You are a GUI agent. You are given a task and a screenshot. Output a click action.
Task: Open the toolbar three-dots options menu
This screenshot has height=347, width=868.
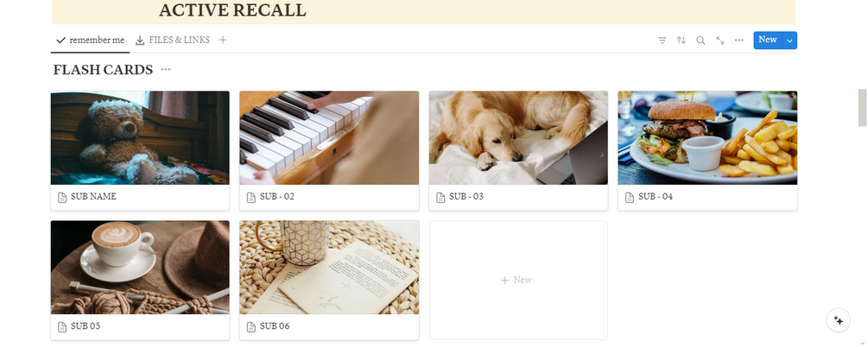(x=739, y=41)
